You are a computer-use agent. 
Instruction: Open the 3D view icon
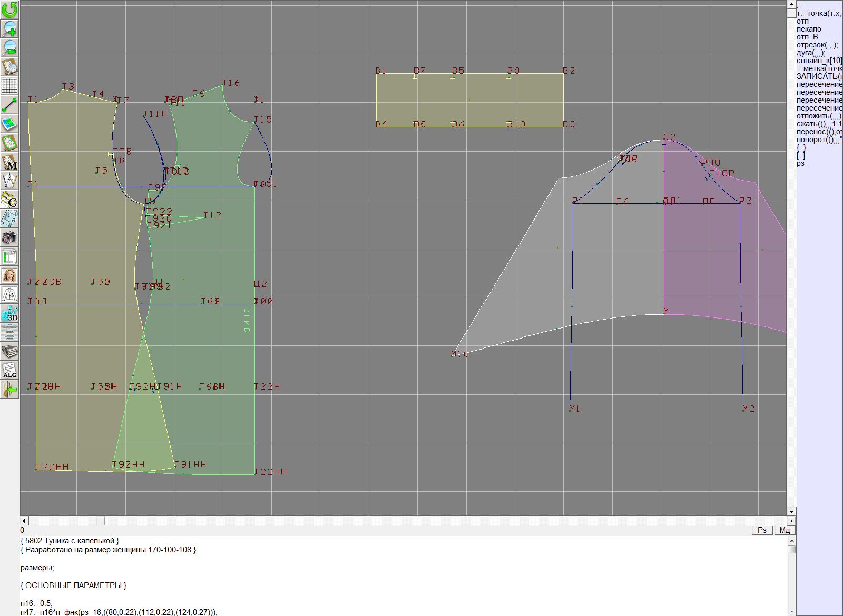click(9, 314)
